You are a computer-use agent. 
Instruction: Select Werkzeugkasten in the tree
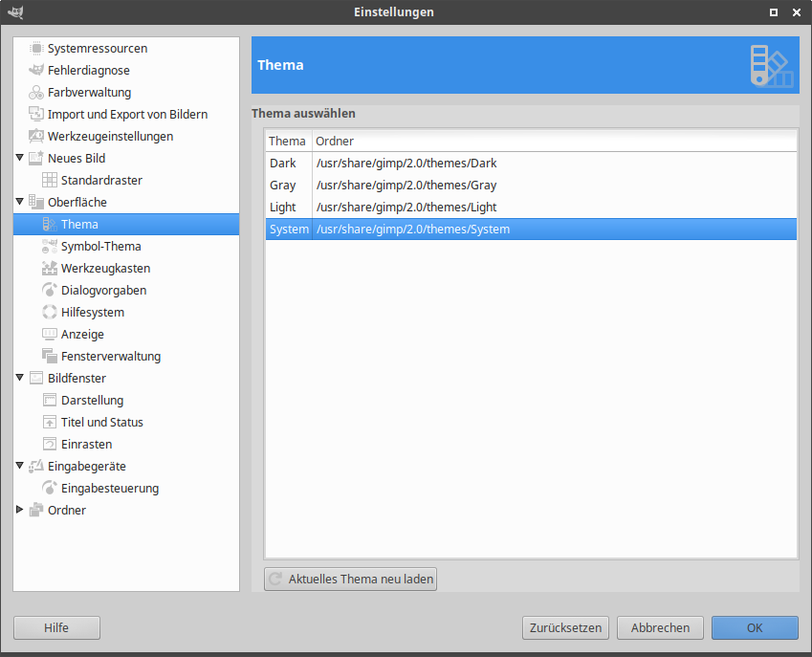click(x=105, y=268)
